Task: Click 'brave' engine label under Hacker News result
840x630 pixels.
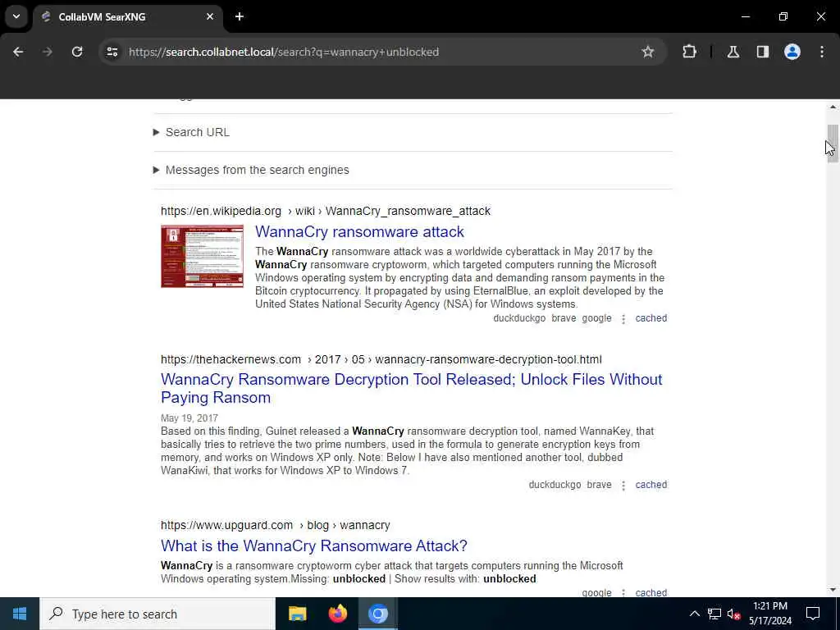Action: click(599, 485)
